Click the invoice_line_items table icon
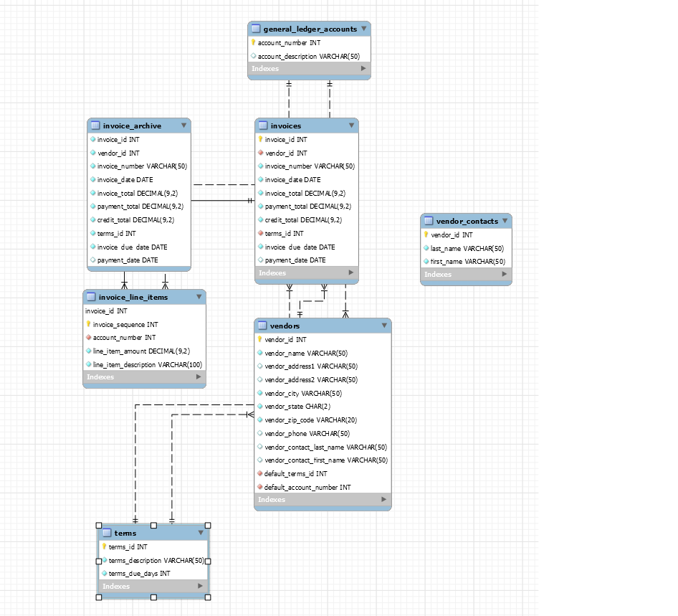The image size is (678, 616). [91, 297]
